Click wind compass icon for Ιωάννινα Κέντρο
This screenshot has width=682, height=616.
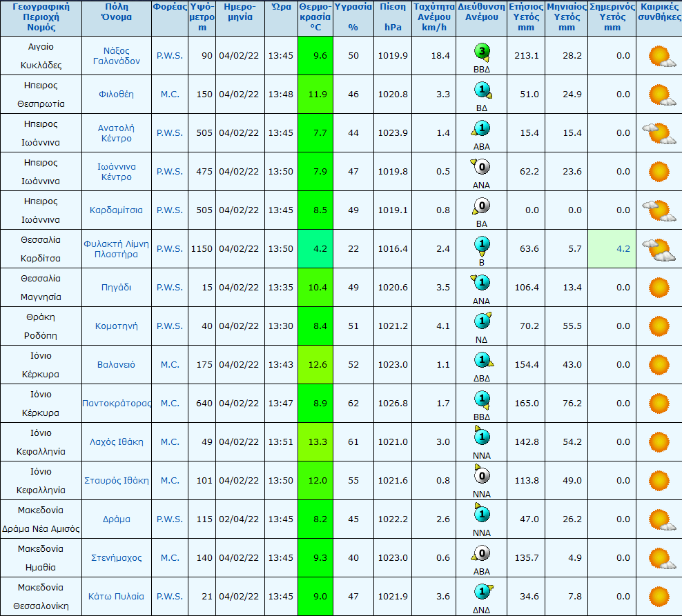pyautogui.click(x=480, y=168)
